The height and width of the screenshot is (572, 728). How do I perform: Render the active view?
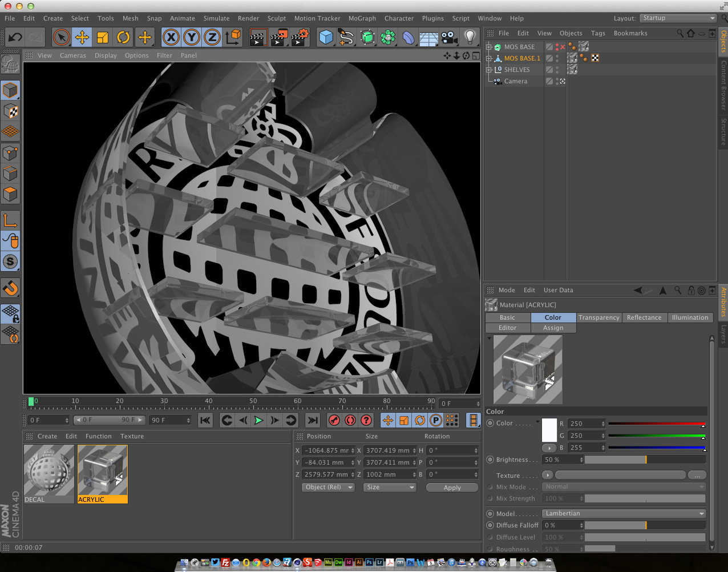258,38
